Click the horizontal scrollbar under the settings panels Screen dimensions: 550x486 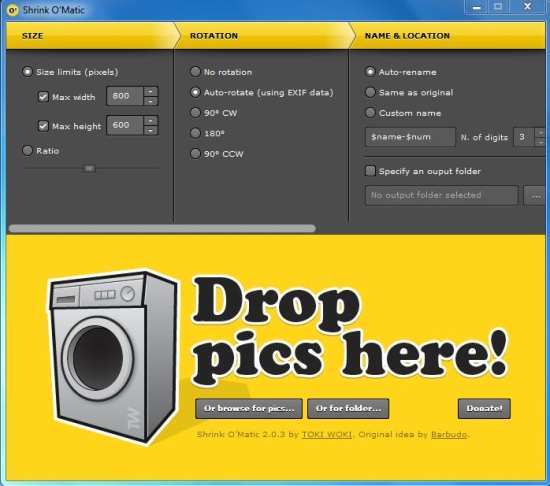(x=162, y=229)
